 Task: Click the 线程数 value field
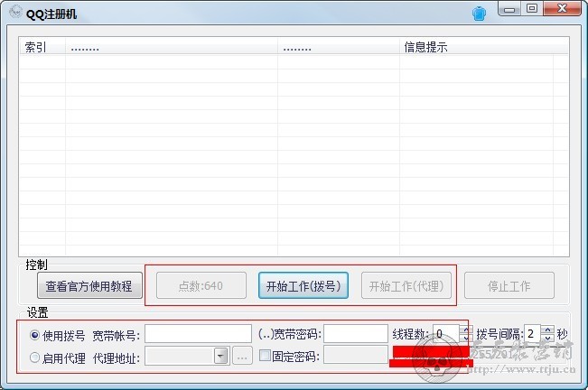coord(446,333)
